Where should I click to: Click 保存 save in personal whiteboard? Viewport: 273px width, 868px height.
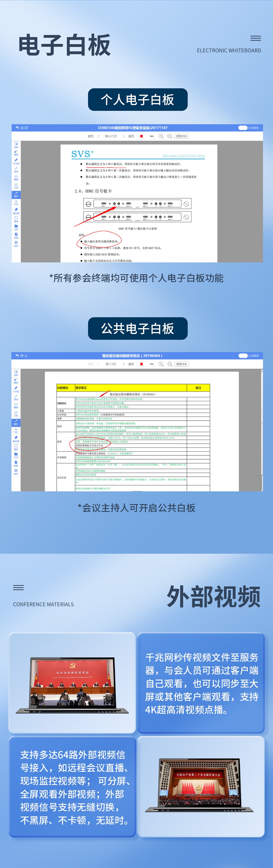point(16,244)
